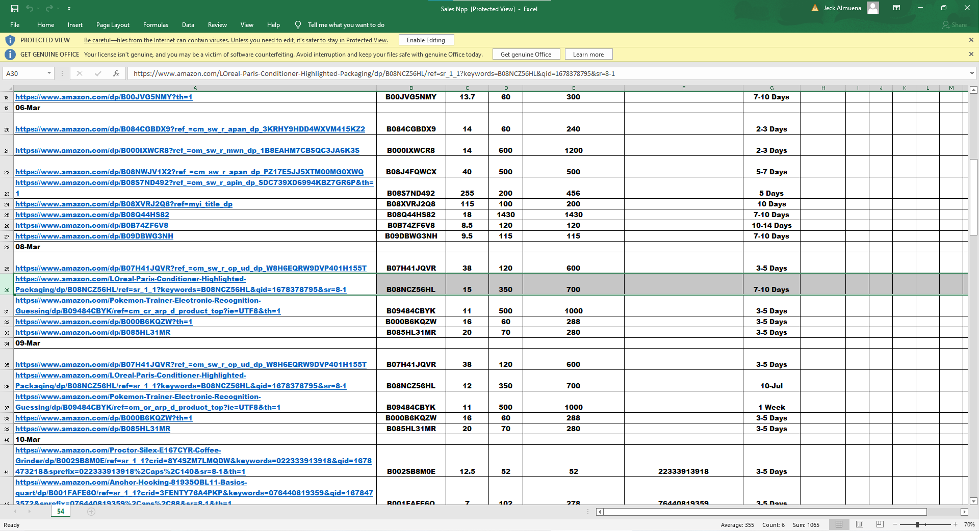
Task: Click the Save icon in the quick access toolbar
Action: tap(15, 8)
